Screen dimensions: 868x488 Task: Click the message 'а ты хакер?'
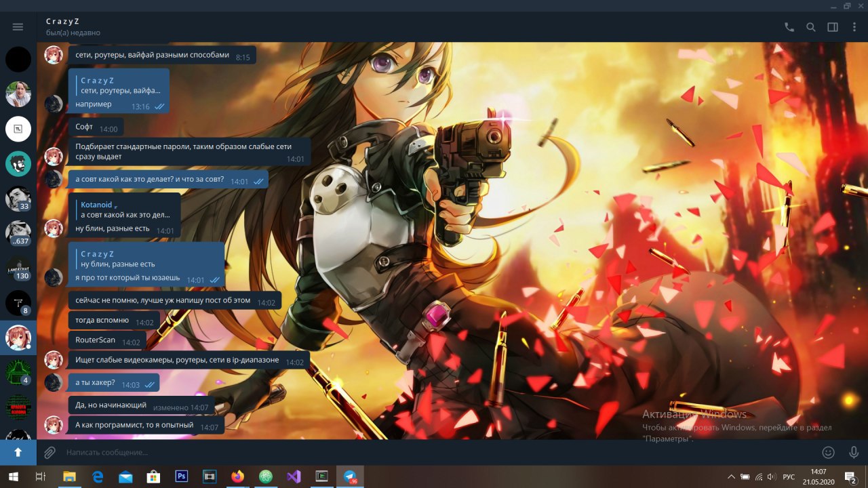[x=113, y=383]
